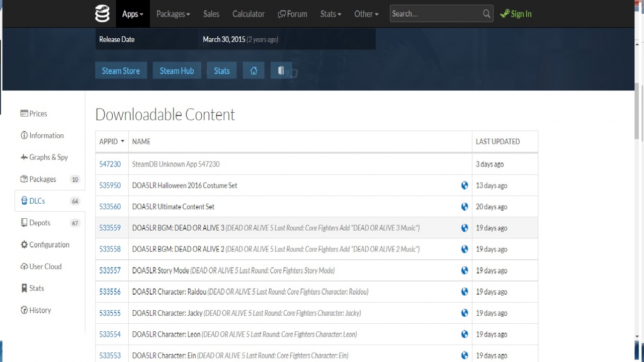Expand the Packages dropdown in navbar
644x362 pixels.
tap(173, 14)
